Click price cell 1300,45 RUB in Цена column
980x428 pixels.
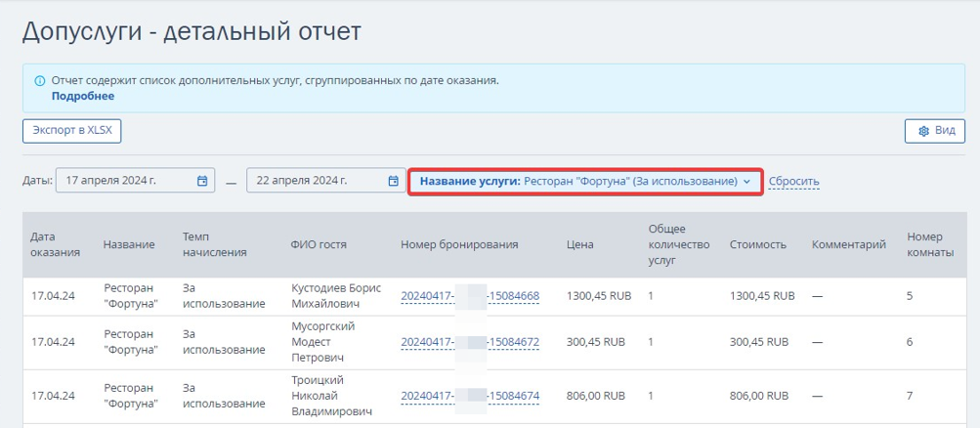[x=599, y=295]
